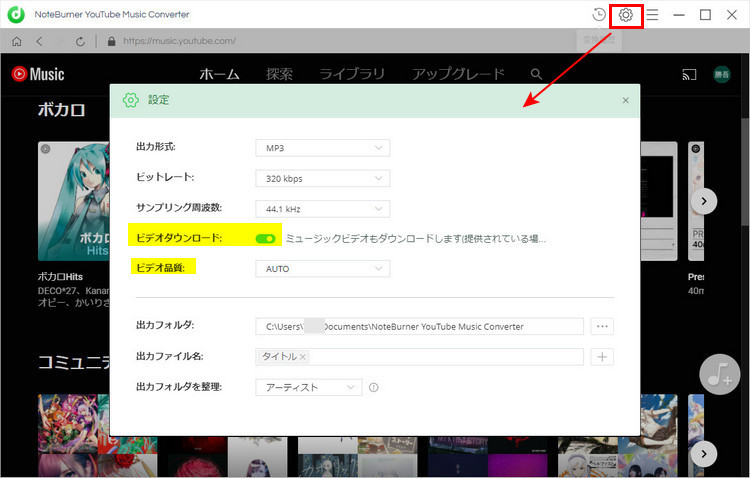Click the 設定 gear icon in dialog header
This screenshot has height=478, width=750.
[x=131, y=100]
